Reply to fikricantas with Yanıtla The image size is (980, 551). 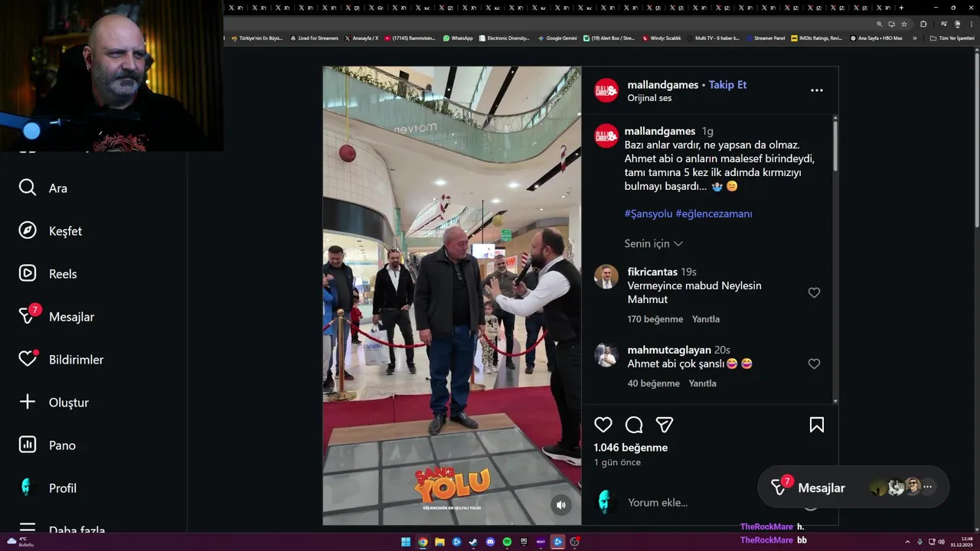pos(706,319)
